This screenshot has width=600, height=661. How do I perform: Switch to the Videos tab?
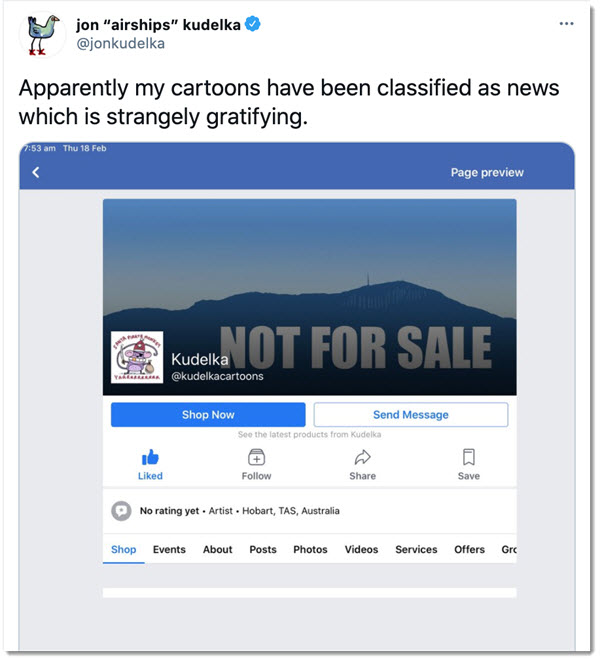coord(361,549)
